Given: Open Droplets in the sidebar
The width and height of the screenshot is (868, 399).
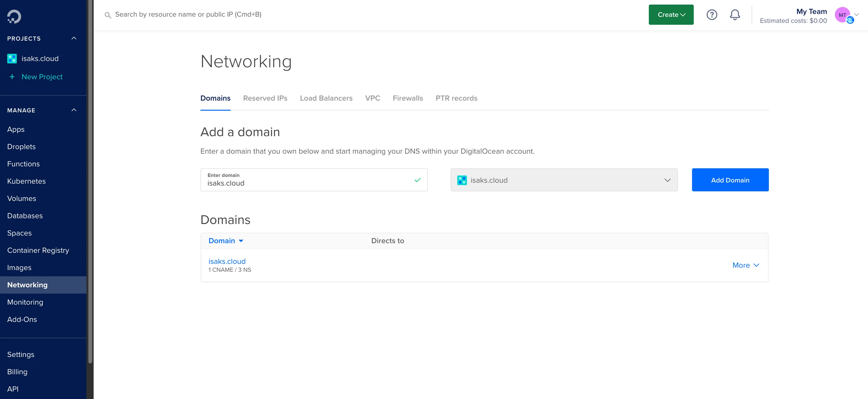Looking at the screenshot, I should pyautogui.click(x=21, y=146).
